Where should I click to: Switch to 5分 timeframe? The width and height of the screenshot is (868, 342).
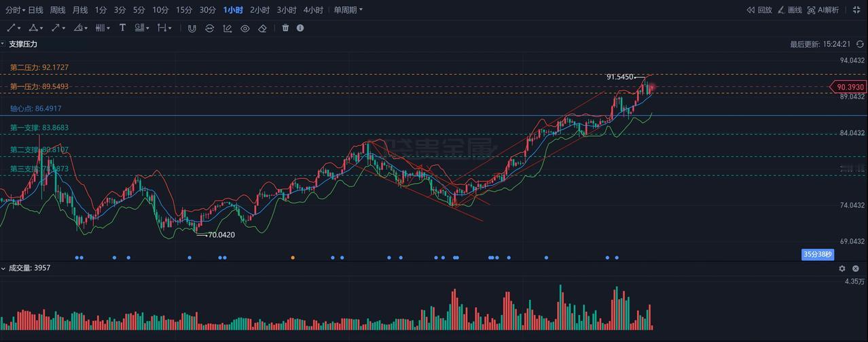[139, 10]
